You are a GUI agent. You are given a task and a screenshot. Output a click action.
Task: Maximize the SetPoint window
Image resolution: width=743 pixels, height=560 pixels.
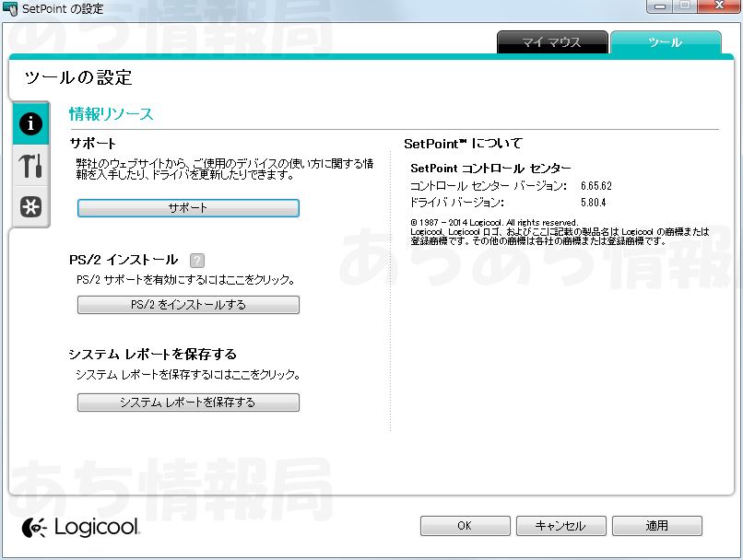coord(684,7)
